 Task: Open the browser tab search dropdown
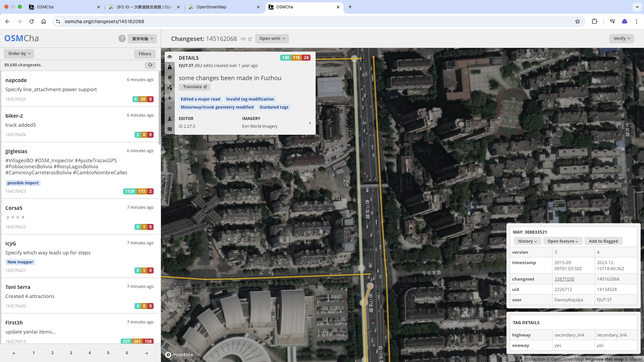637,7
